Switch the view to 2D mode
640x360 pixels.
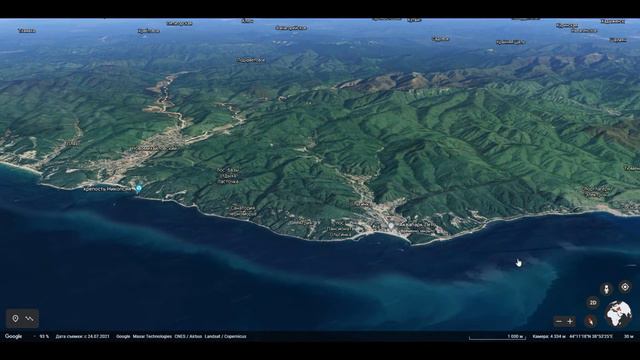tap(593, 302)
